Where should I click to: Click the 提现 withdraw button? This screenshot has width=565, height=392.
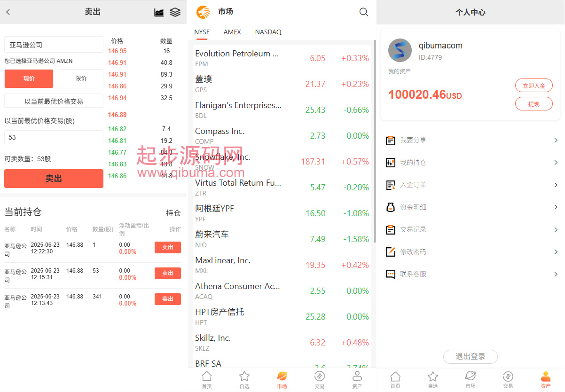534,104
